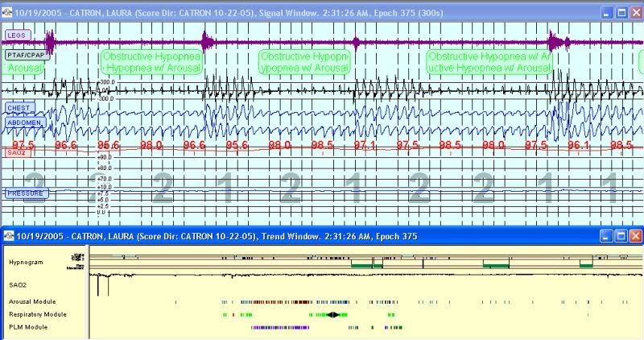The image size is (644, 340).
Task: Click the PLM Module row label
Action: 28,327
